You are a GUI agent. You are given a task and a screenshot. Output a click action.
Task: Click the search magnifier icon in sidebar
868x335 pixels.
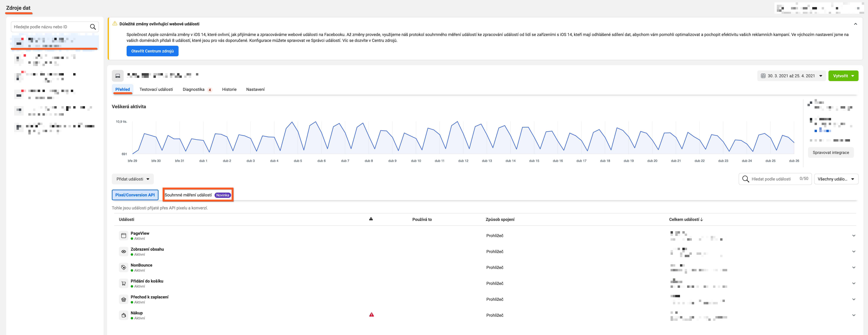click(x=93, y=27)
